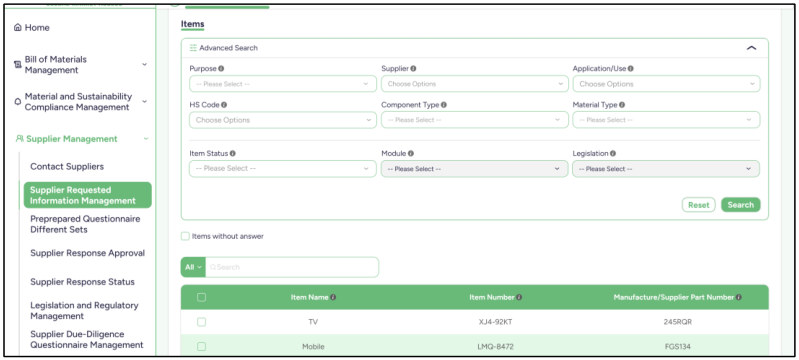Open the Item Status dropdown

click(x=283, y=169)
